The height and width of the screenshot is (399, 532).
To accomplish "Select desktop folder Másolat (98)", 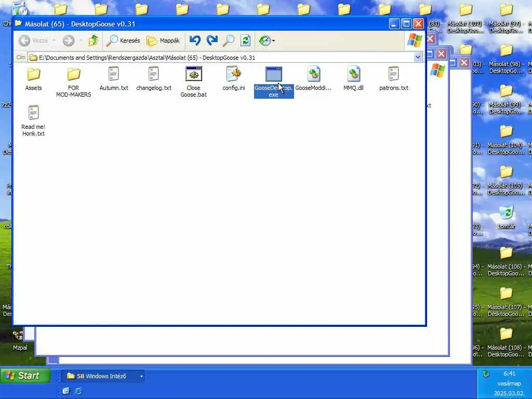I will (x=506, y=59).
